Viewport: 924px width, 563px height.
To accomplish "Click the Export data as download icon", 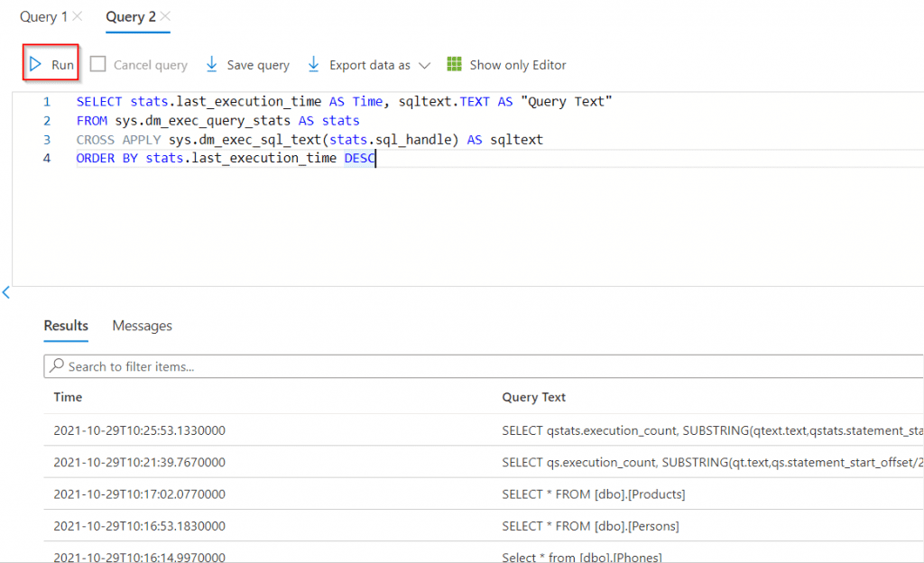I will click(x=313, y=64).
